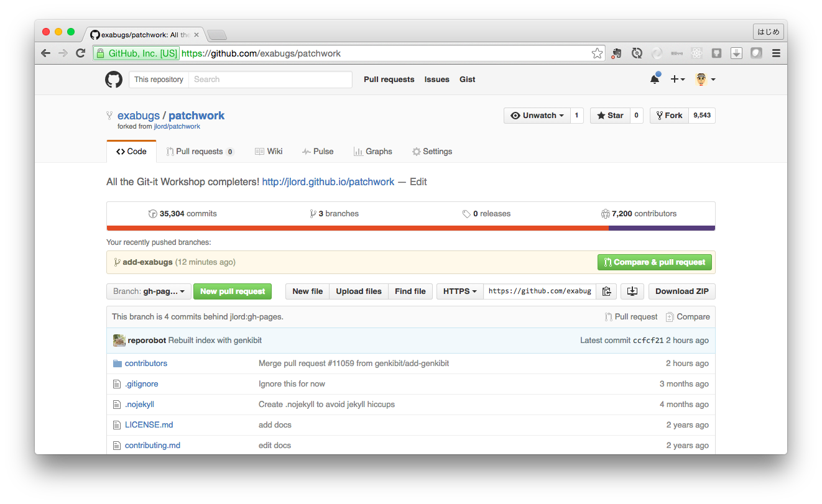822x504 pixels.
Task: Open the notifications bell
Action: [655, 79]
